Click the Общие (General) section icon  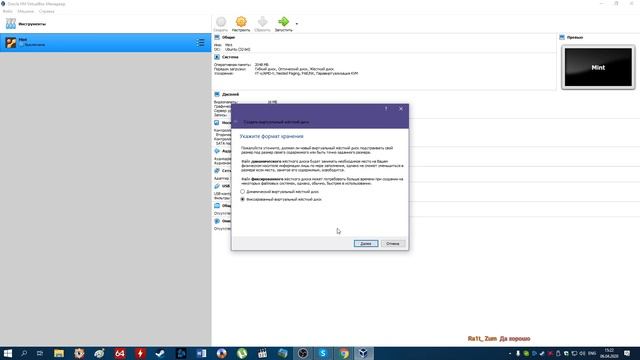click(x=217, y=37)
